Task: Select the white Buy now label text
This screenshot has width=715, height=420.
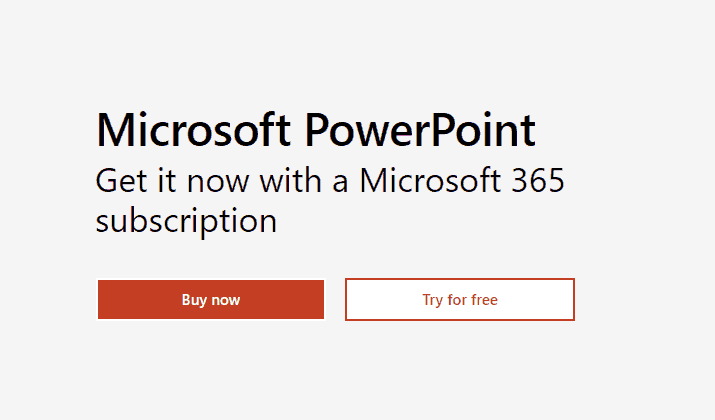Action: [x=211, y=300]
